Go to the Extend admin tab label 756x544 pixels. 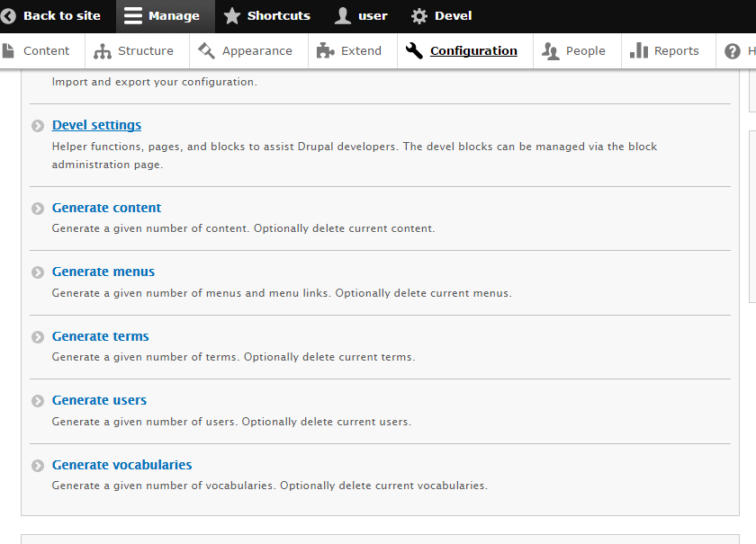pos(361,50)
